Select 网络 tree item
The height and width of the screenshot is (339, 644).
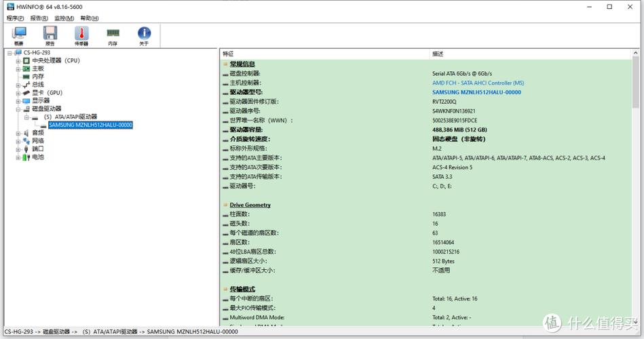[38, 141]
